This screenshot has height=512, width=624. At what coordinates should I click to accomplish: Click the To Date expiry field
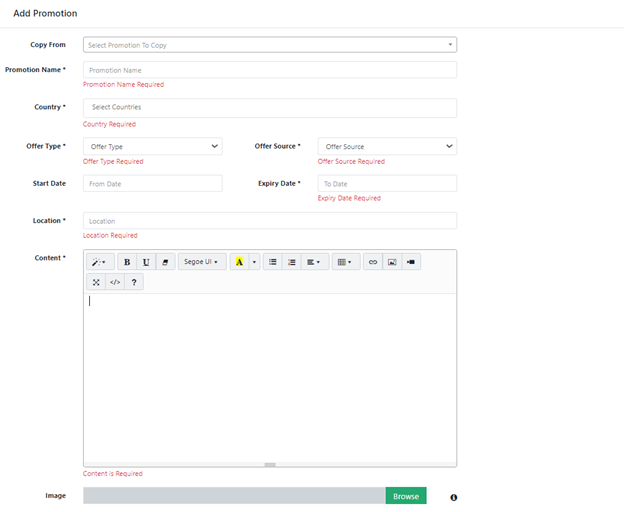(387, 183)
